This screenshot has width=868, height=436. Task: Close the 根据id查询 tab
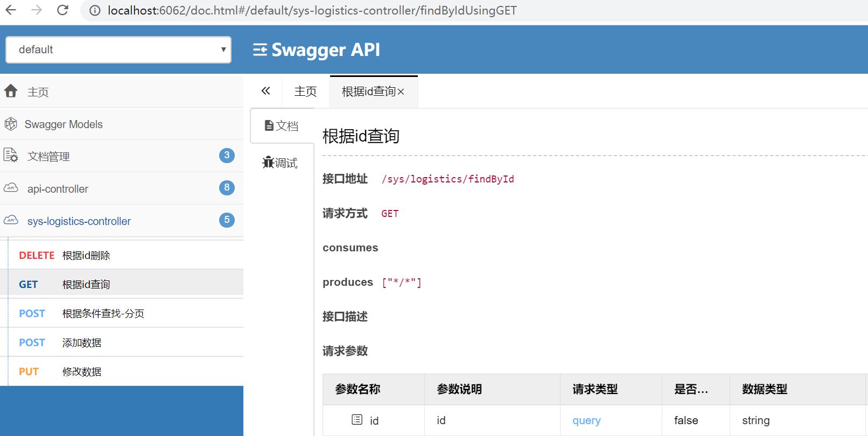click(401, 92)
